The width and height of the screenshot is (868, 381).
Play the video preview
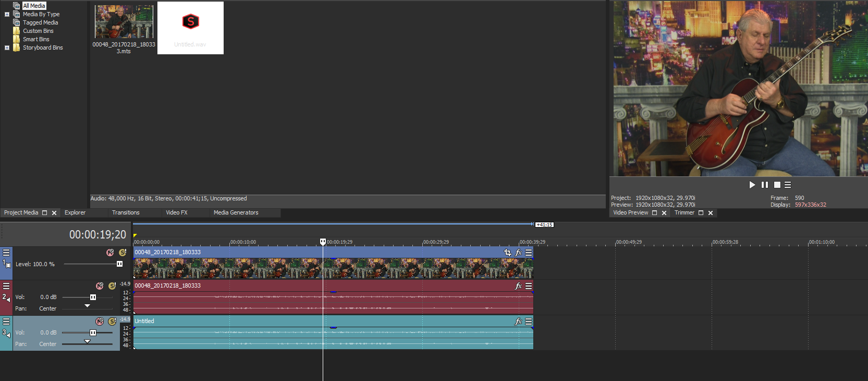(752, 185)
